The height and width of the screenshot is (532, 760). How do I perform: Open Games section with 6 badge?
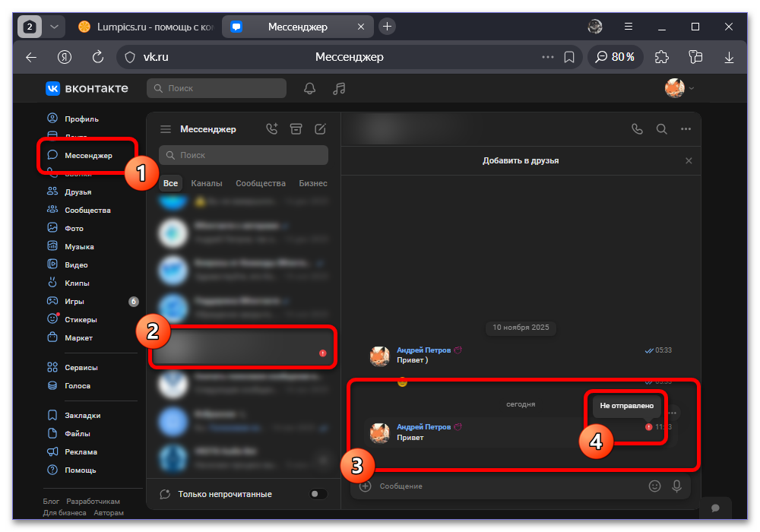92,302
